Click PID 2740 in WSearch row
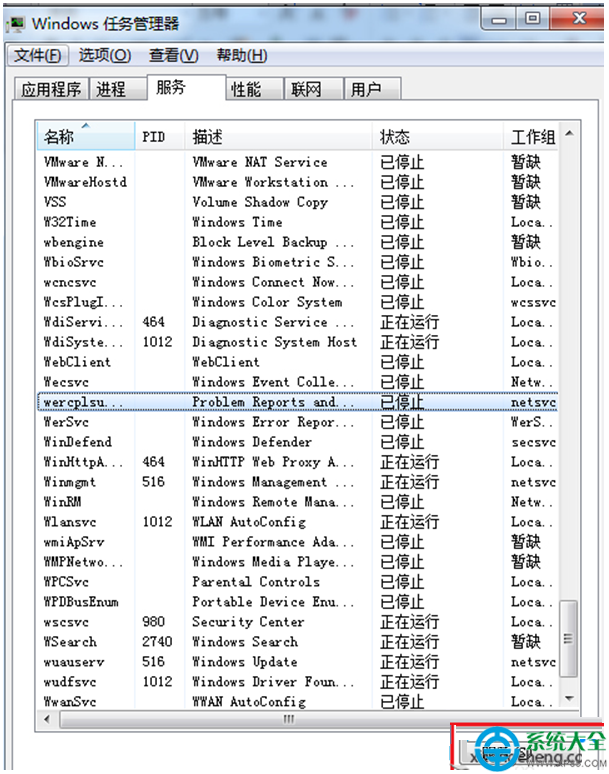Image resolution: width=609 pixels, height=774 pixels. (x=157, y=642)
